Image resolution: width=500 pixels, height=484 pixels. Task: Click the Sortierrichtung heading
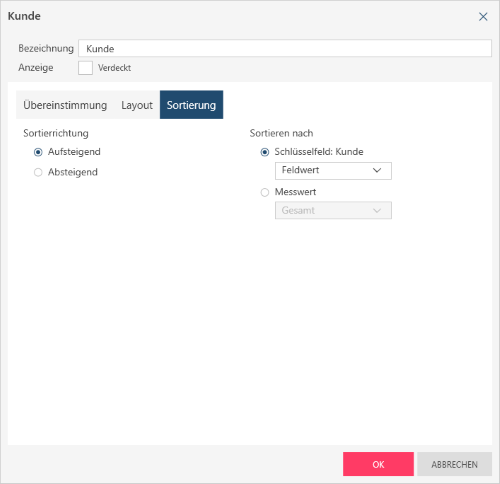[56, 133]
